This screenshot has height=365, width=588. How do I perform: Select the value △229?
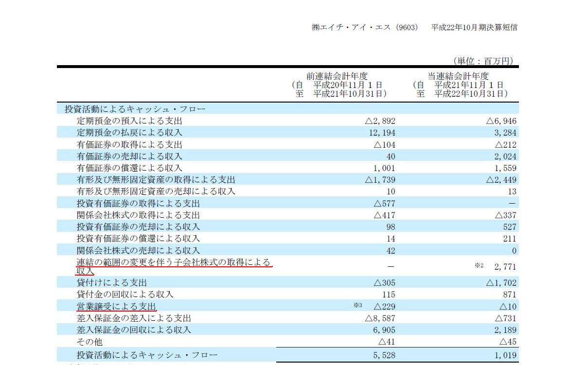tap(384, 307)
